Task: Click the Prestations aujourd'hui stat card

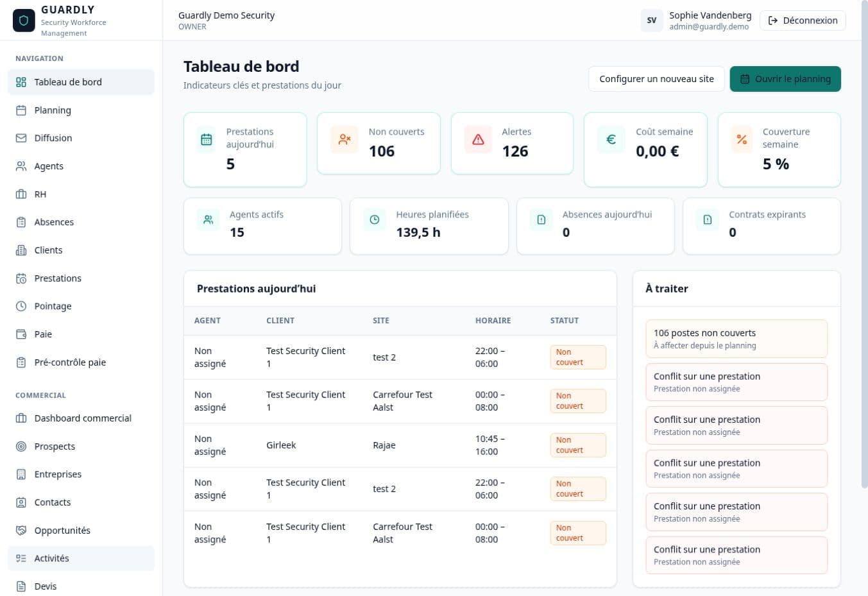Action: [x=245, y=150]
